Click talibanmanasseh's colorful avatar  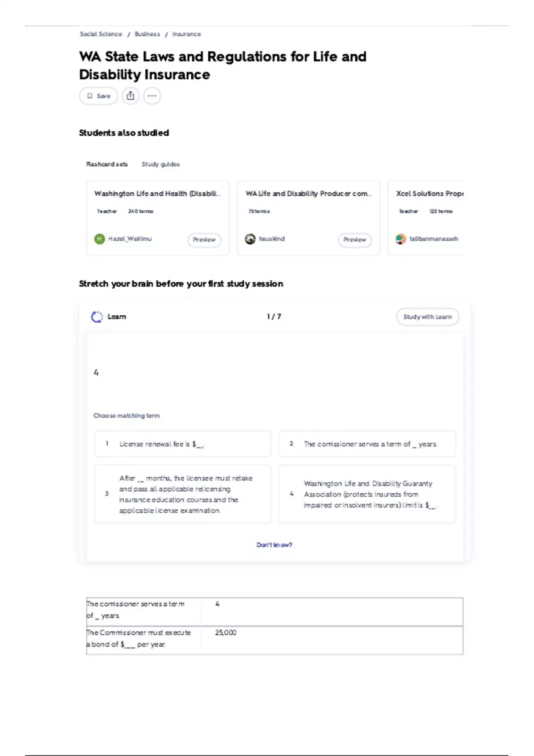pyautogui.click(x=401, y=239)
